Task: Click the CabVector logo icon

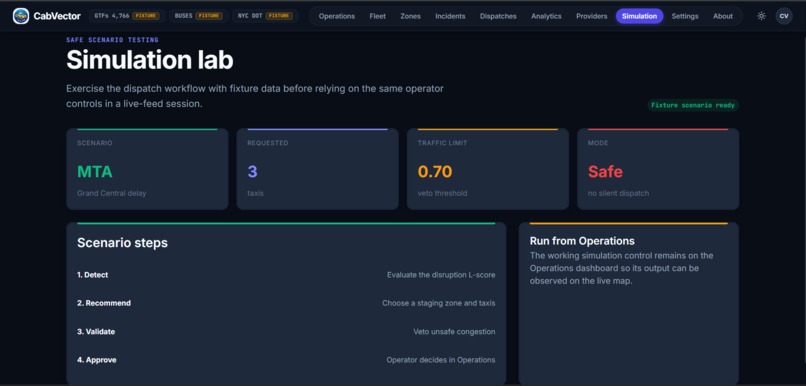Action: click(21, 16)
